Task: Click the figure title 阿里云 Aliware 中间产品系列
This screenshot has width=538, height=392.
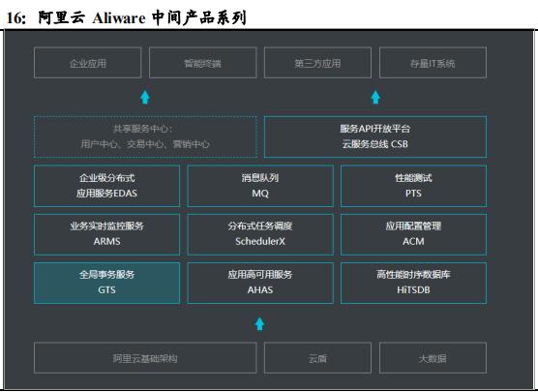Action: (x=142, y=17)
